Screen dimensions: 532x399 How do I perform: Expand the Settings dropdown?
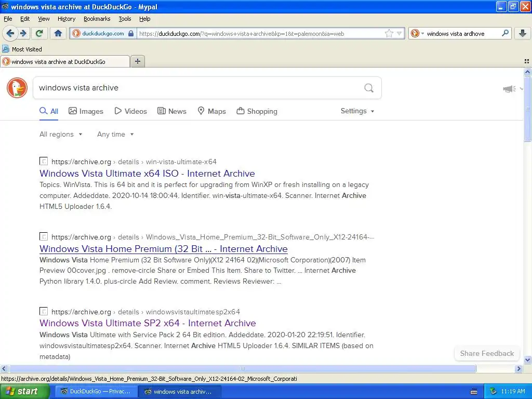[x=357, y=111]
